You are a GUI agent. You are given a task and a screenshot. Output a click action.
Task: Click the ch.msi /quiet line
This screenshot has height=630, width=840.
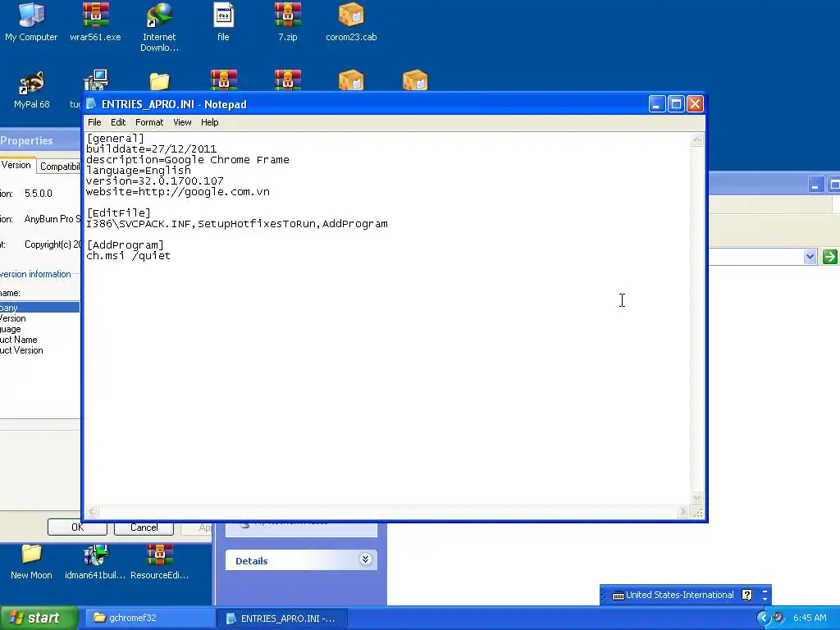click(x=129, y=256)
